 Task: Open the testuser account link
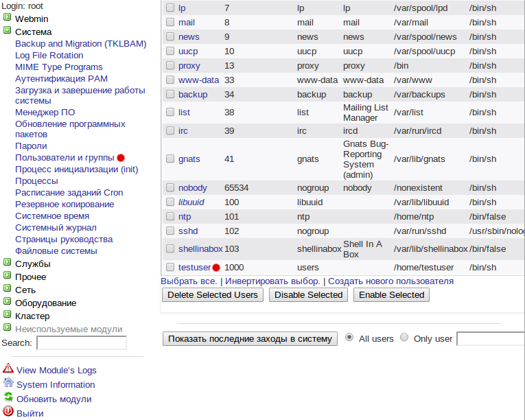194,268
